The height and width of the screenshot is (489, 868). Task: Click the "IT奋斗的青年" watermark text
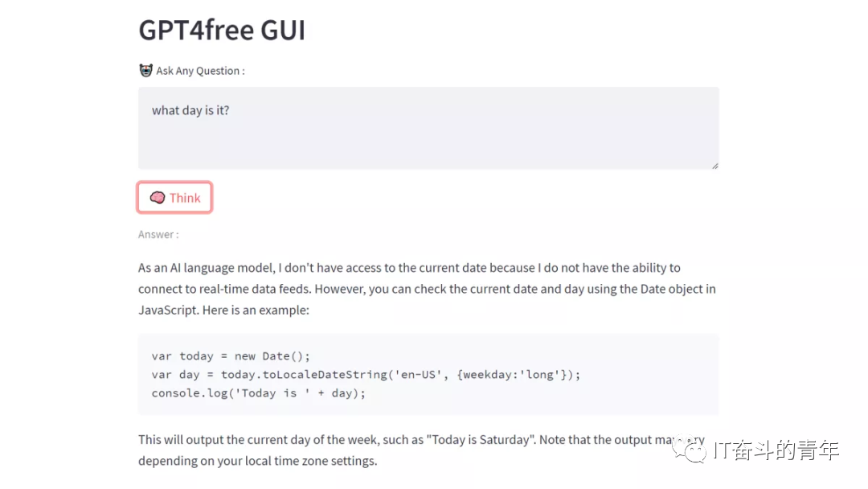point(776,450)
